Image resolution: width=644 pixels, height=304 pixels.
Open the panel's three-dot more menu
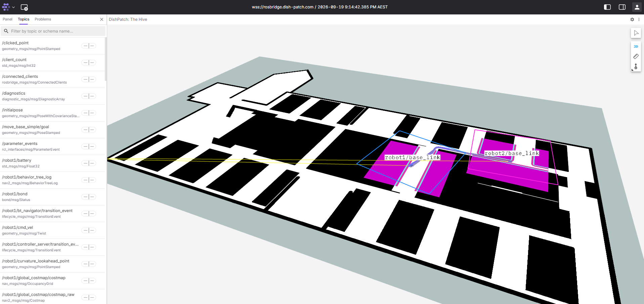[639, 19]
